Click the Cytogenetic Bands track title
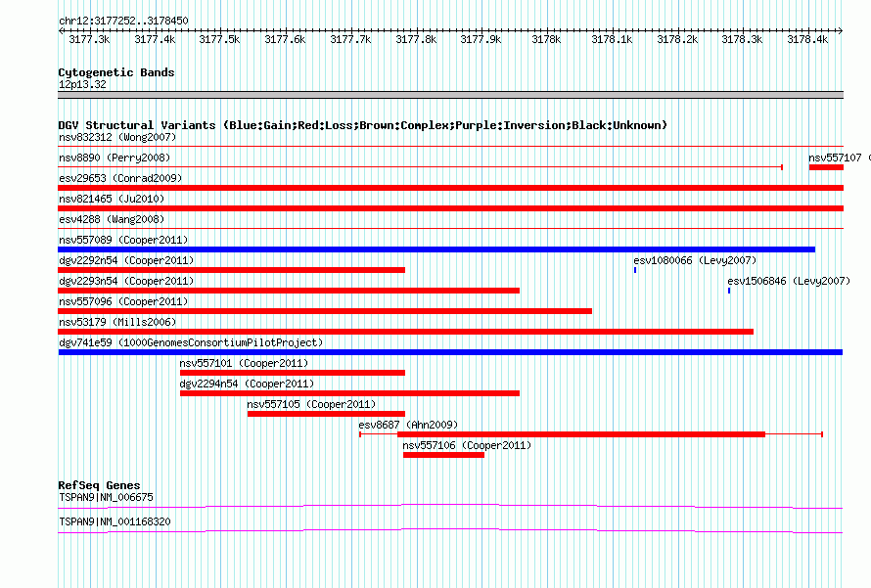This screenshot has width=871, height=588. [x=116, y=72]
